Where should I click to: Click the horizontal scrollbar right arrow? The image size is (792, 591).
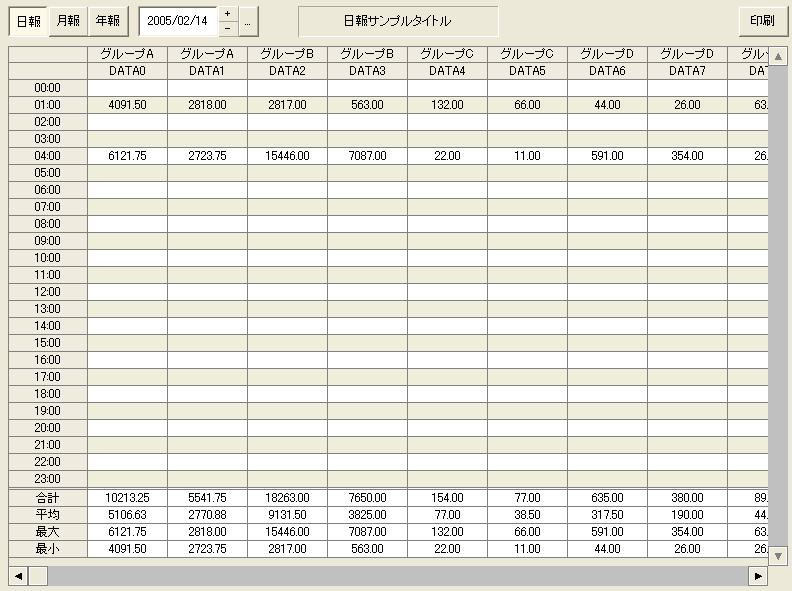(758, 576)
